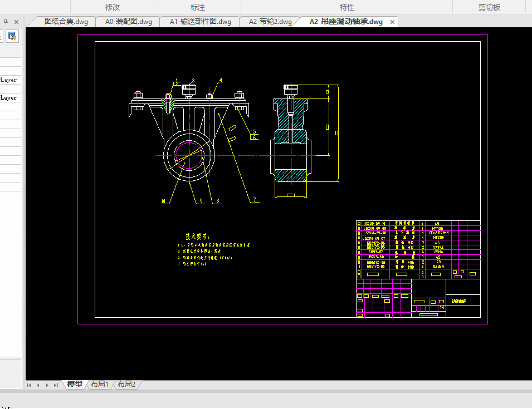
Task: Click the next layout arrow
Action: tap(47, 385)
